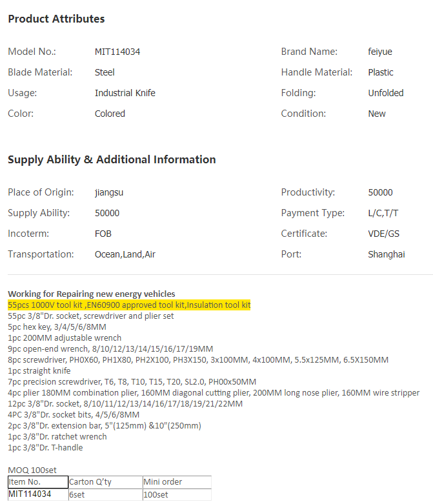The image size is (433, 504).
Task: Select model number value MIT114034 in attributes
Action: pos(117,52)
